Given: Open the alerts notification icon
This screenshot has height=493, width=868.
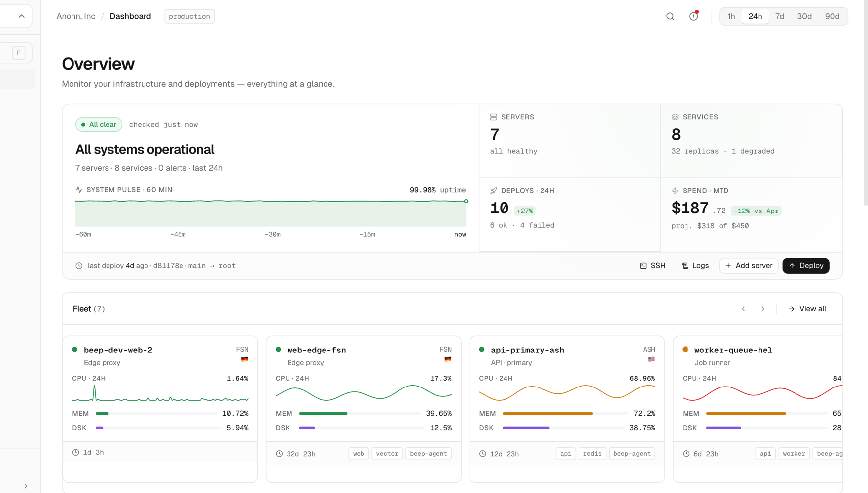Looking at the screenshot, I should point(694,16).
